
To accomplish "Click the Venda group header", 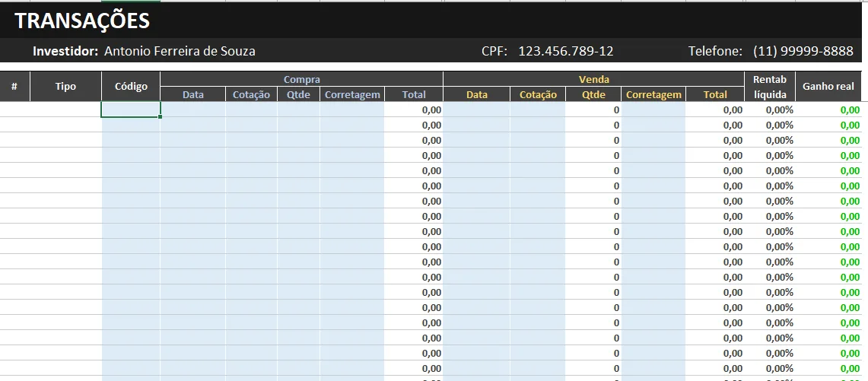I will click(x=593, y=79).
